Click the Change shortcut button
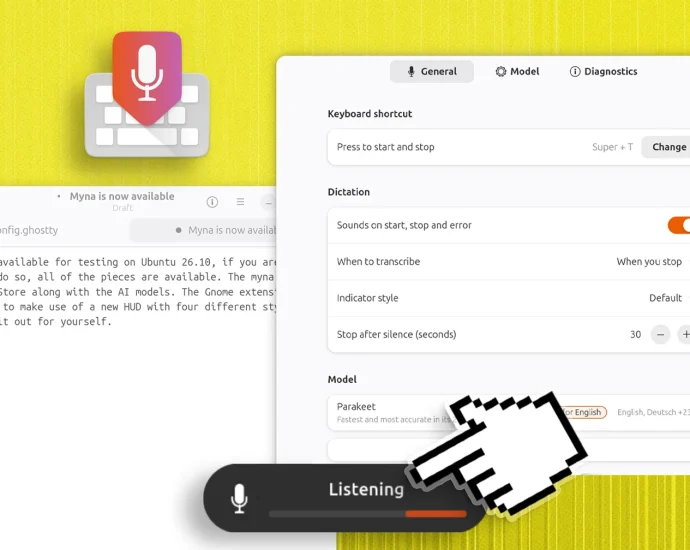This screenshot has height=550, width=690. 666,147
